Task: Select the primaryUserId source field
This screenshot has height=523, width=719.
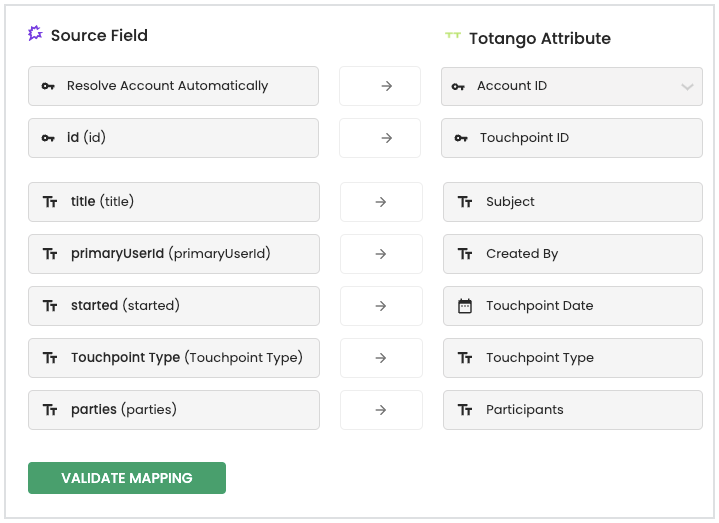Action: 174,254
